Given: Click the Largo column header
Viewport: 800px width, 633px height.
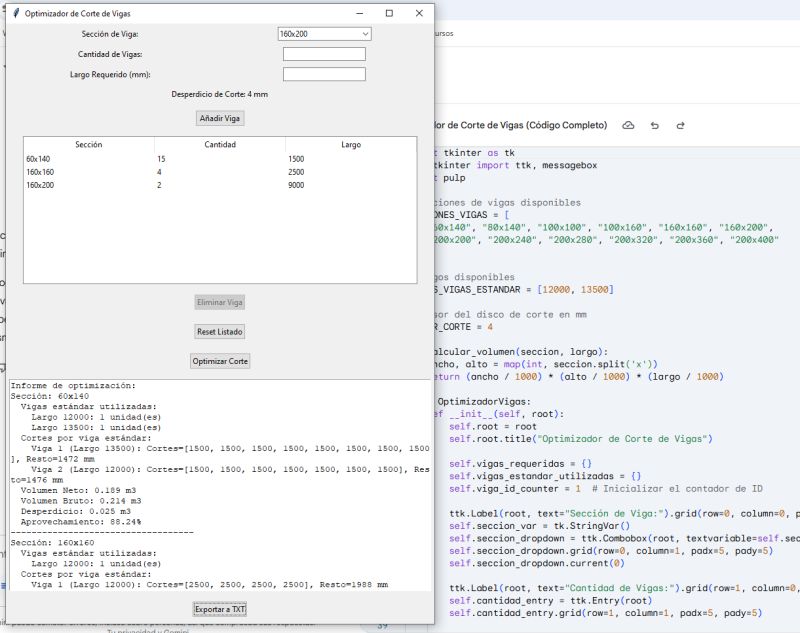Looking at the screenshot, I should [x=351, y=145].
